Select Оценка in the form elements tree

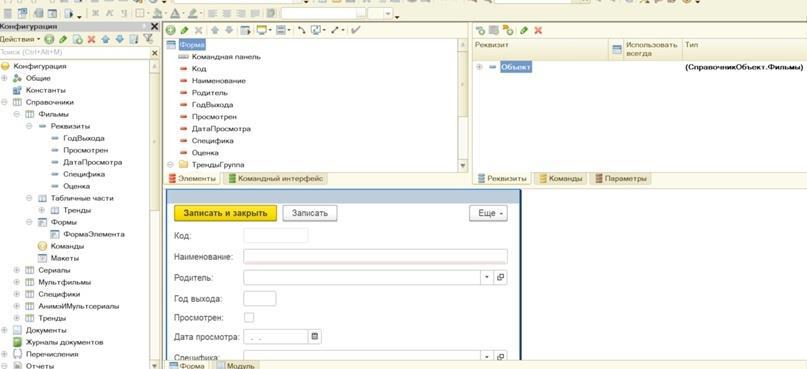tap(205, 153)
